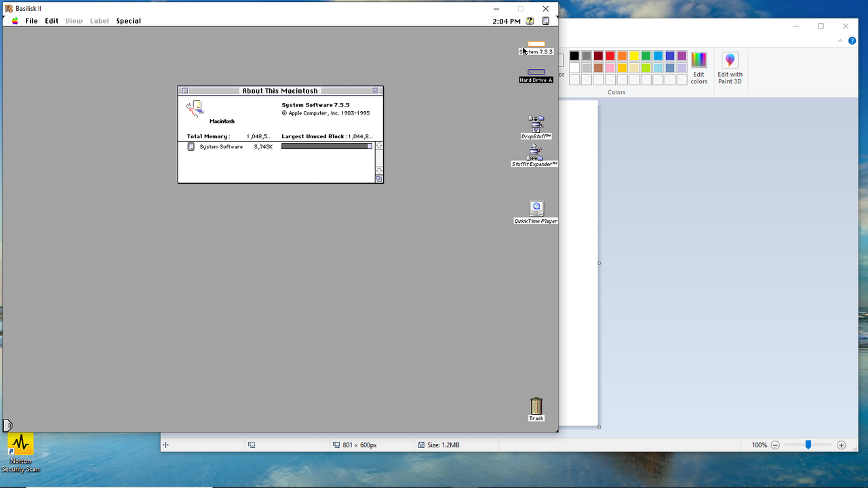The image size is (868, 488).
Task: Open the Special menu
Action: [x=128, y=21]
